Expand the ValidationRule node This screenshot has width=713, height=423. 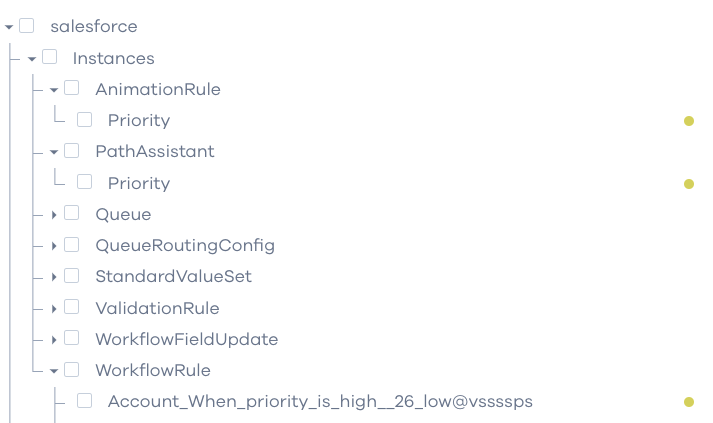click(x=54, y=309)
